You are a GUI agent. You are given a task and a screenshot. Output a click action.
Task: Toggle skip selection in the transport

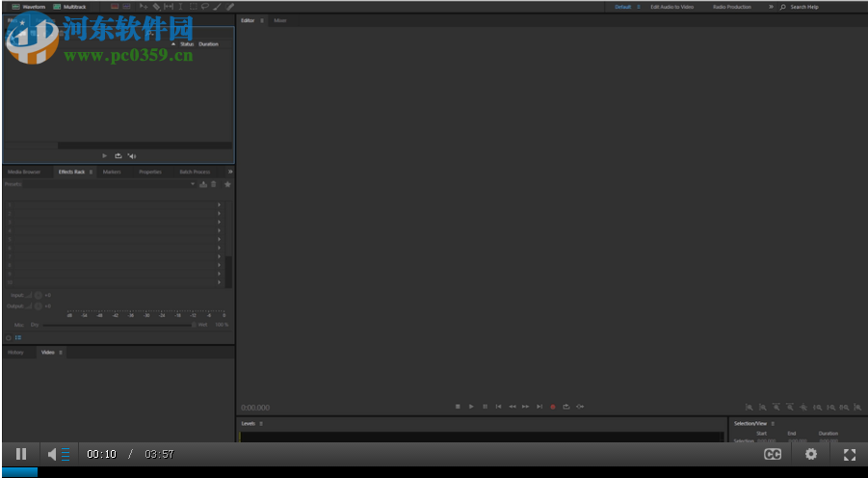click(580, 407)
